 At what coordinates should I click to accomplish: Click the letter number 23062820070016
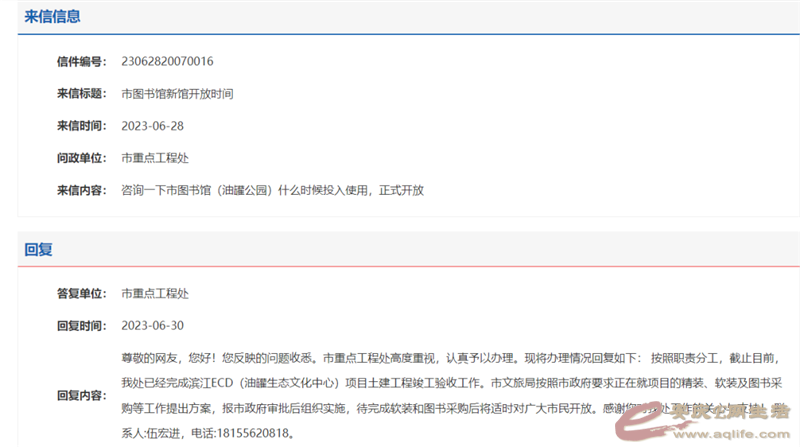pyautogui.click(x=167, y=62)
